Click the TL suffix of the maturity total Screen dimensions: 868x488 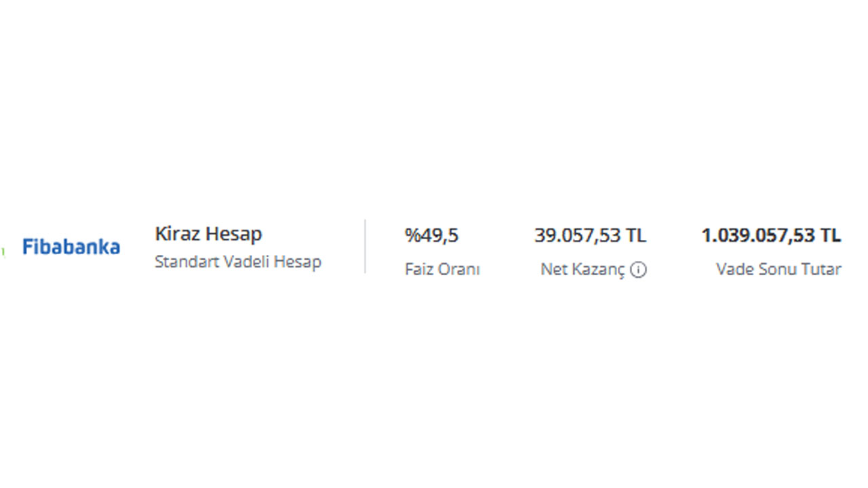(x=830, y=236)
